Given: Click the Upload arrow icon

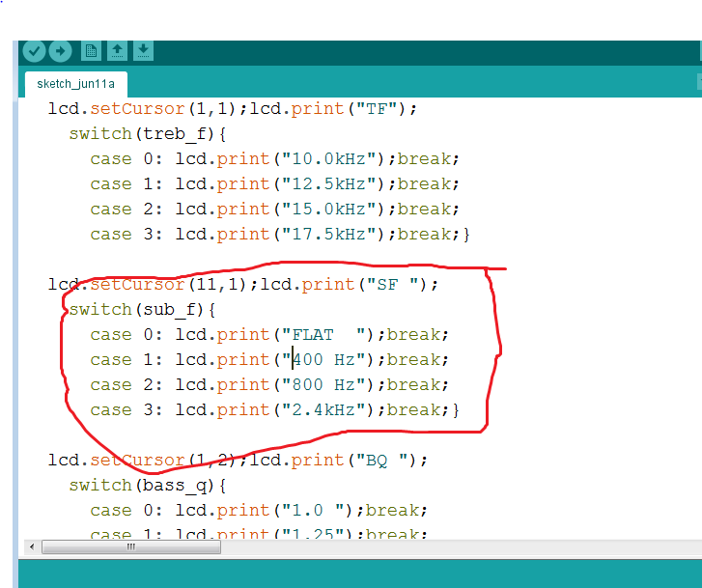Looking at the screenshot, I should point(61,51).
